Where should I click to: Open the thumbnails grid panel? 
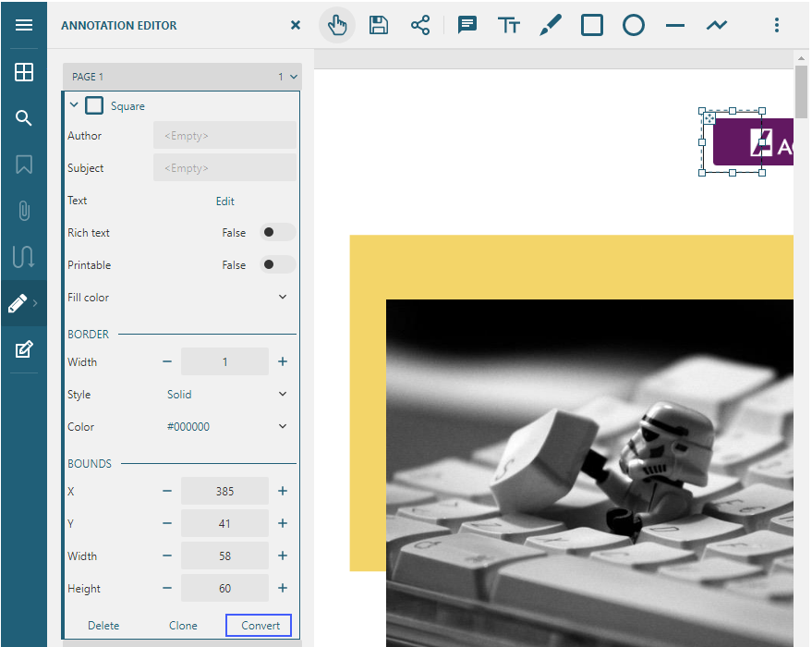(x=24, y=72)
